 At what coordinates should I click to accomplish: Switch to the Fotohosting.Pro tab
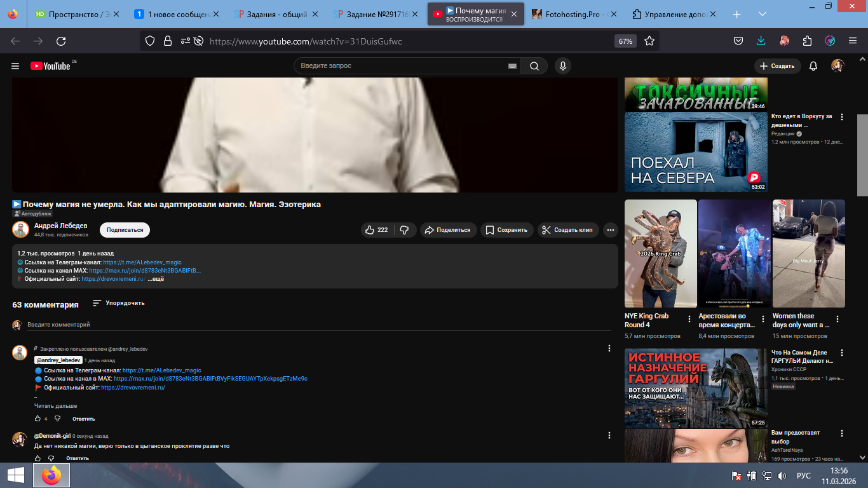[572, 14]
